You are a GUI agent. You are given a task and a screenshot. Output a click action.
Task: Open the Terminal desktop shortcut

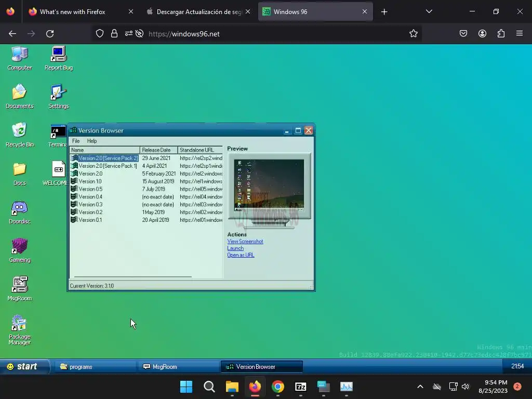click(x=58, y=136)
